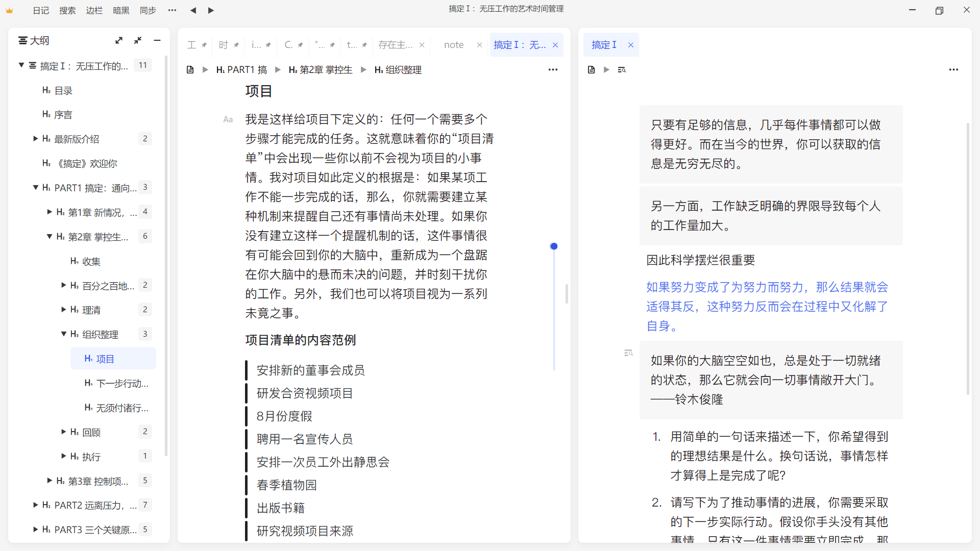980x551 pixels.
Task: Toggle 暗黑 dark mode
Action: (x=121, y=10)
